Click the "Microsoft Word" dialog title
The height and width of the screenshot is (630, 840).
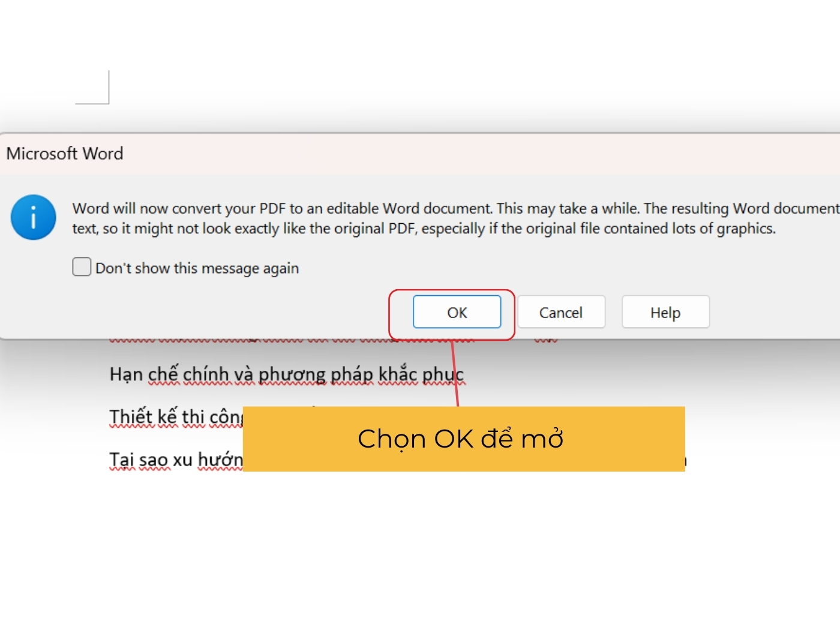(x=65, y=154)
